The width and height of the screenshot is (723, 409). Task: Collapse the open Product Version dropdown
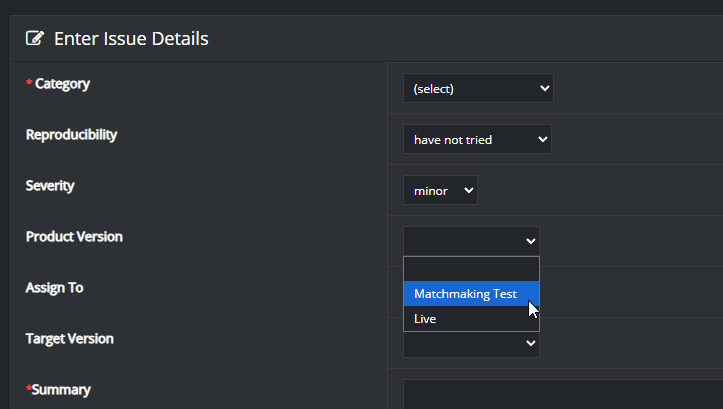click(471, 241)
